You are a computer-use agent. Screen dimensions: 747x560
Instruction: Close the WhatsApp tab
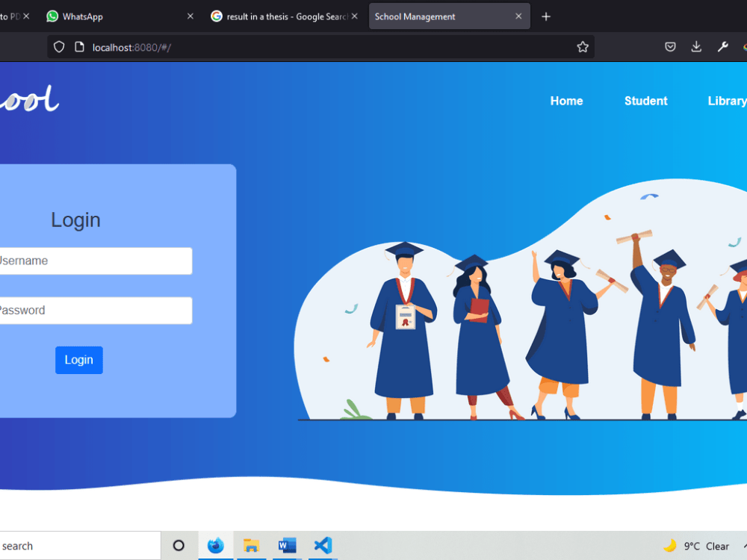(190, 16)
